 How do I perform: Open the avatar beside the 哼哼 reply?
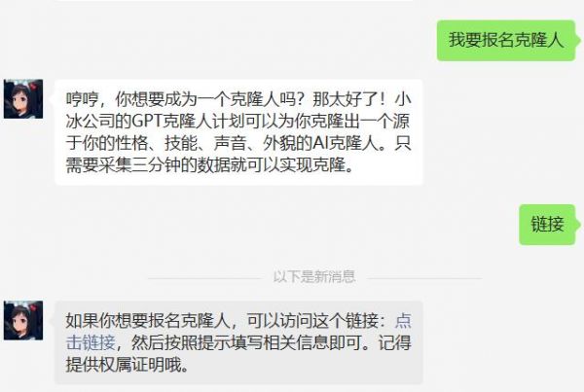coord(23,99)
